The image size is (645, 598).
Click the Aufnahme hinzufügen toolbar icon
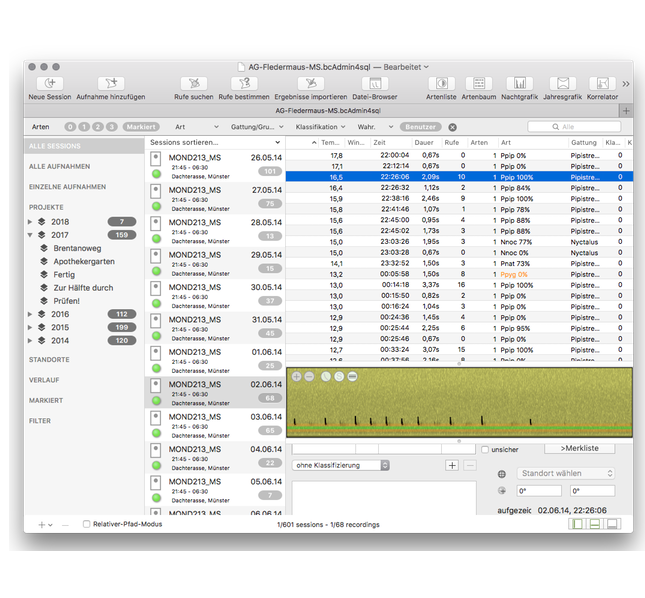110,84
